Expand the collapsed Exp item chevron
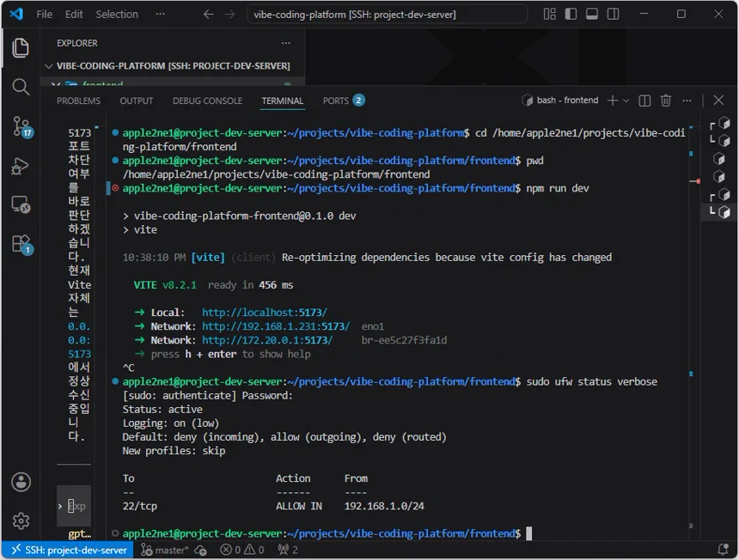The width and height of the screenshot is (739, 560). pyautogui.click(x=60, y=506)
